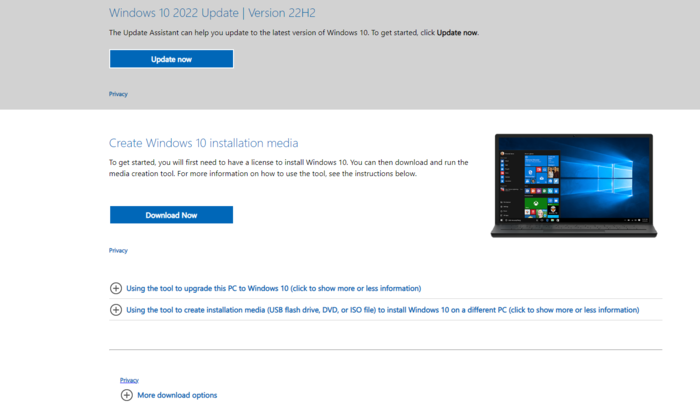Click bold 'Update now' text in description
The height and width of the screenshot is (415, 700).
click(457, 33)
